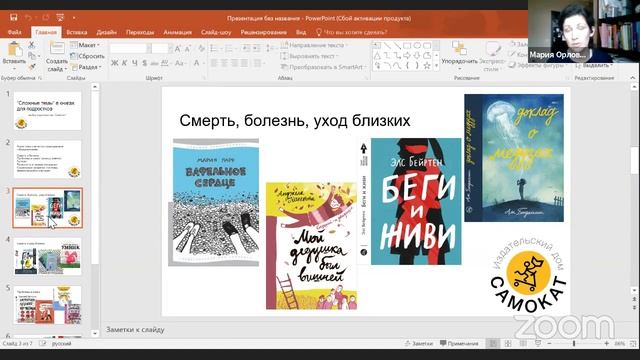Open the Выделить select dropdown
This screenshot has width=640, height=360.
pos(594,65)
